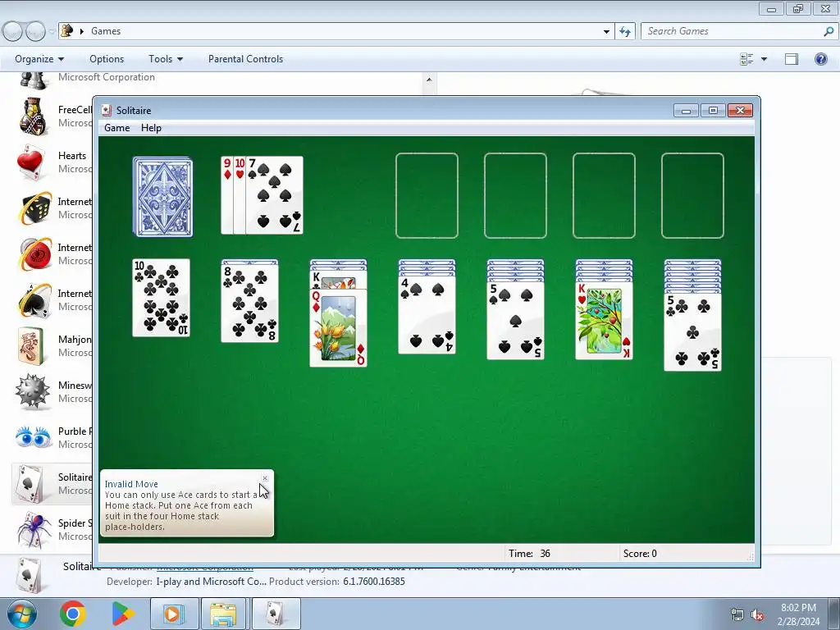
Task: Select the 5 of clubs tableau card
Action: [692, 332]
